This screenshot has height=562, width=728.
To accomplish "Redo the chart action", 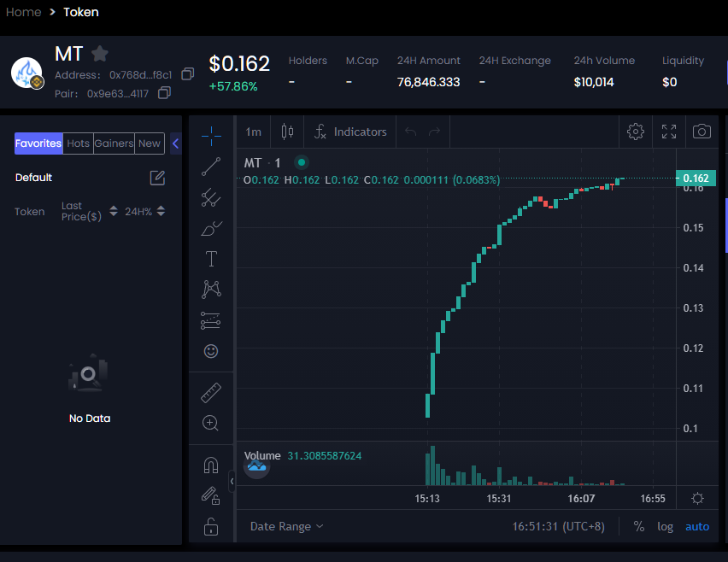I will tap(435, 132).
